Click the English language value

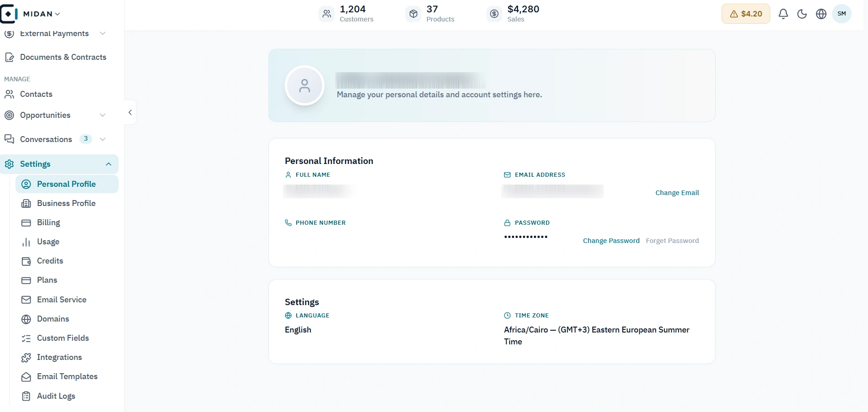coord(298,330)
